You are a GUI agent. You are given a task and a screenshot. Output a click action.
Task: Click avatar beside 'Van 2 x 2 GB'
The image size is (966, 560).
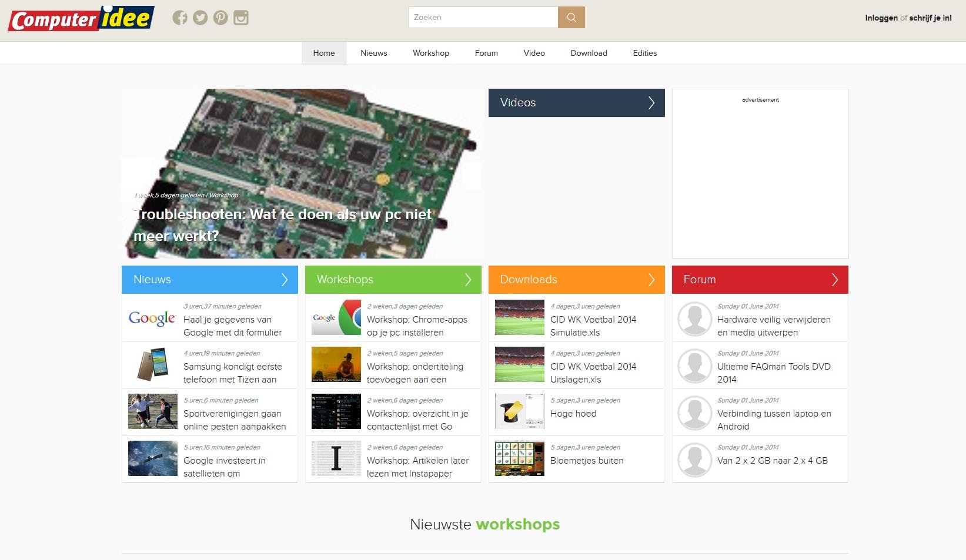pos(695,460)
